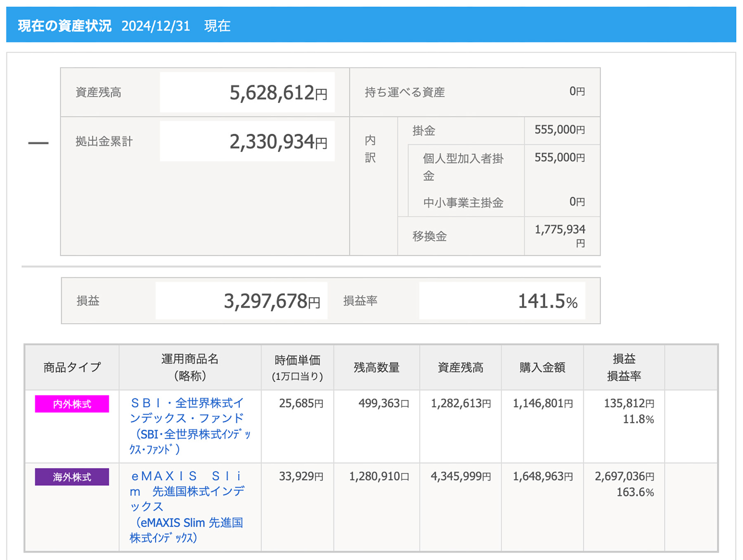This screenshot has height=560, width=743.
Task: Open SBI・全世界株式インデックス・ファンド product link
Action: pyautogui.click(x=190, y=426)
